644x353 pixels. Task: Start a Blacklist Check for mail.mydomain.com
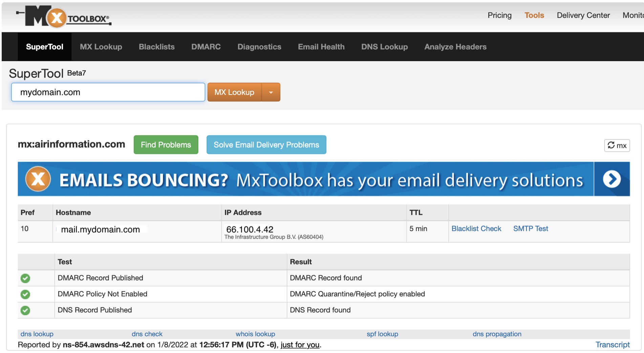(476, 229)
